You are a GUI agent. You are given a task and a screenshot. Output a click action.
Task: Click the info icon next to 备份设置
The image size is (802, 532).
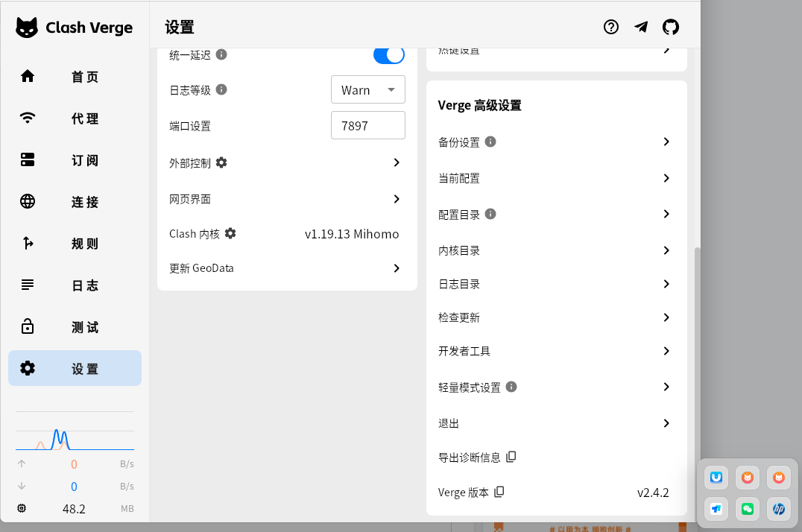(x=490, y=142)
